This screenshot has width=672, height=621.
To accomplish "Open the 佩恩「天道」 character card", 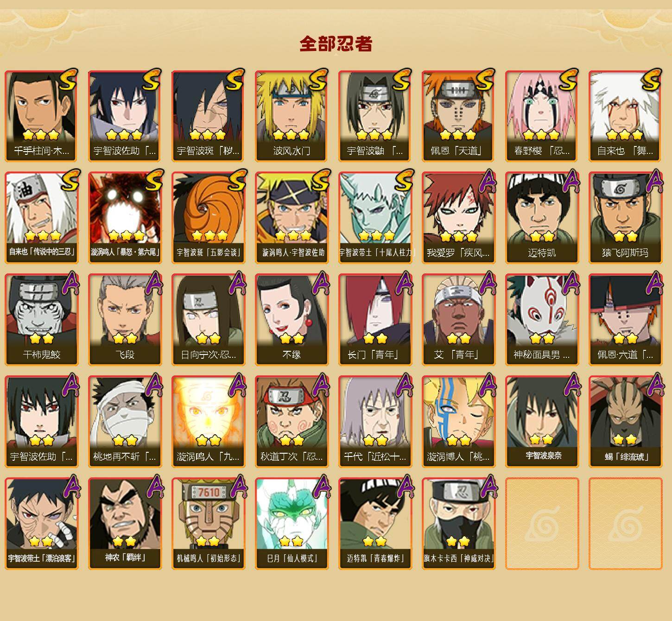I will tap(458, 116).
